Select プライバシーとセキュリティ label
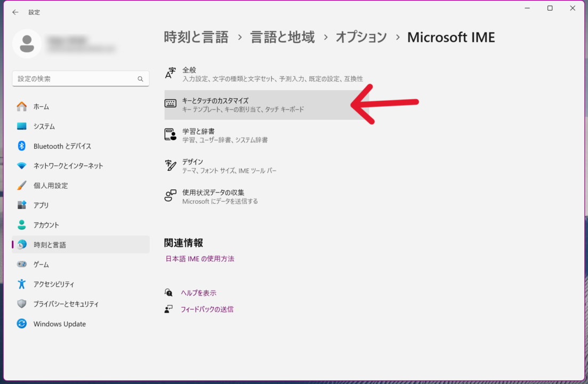 [x=66, y=304]
